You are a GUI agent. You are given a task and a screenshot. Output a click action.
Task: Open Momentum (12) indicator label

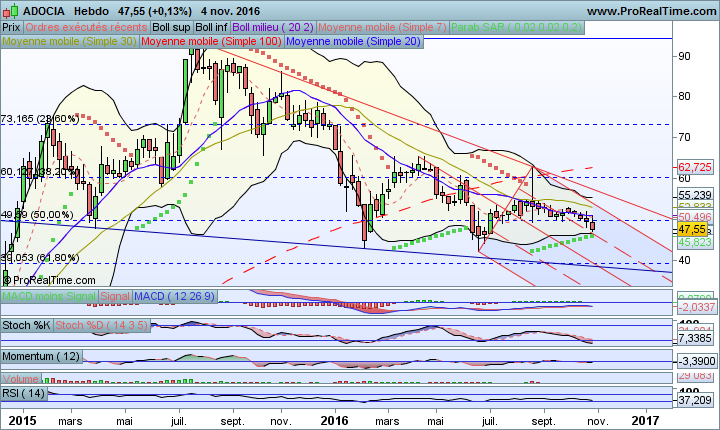tap(41, 356)
